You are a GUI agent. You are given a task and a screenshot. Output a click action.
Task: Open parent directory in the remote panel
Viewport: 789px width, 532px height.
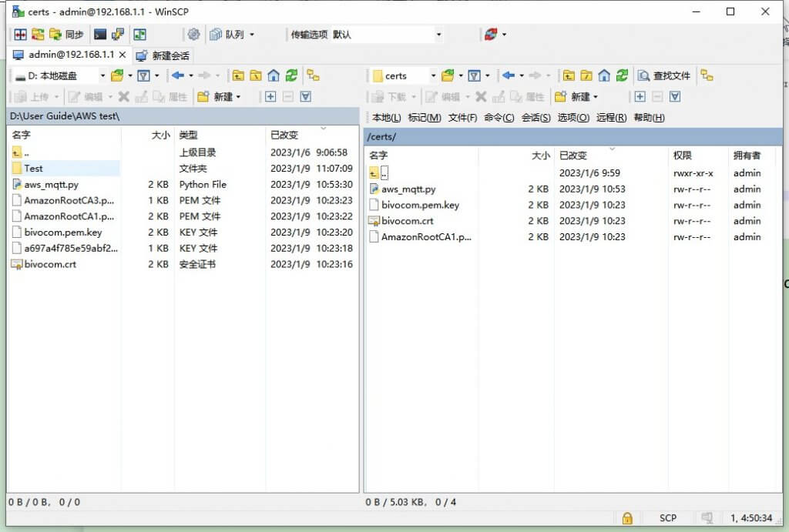(x=568, y=75)
